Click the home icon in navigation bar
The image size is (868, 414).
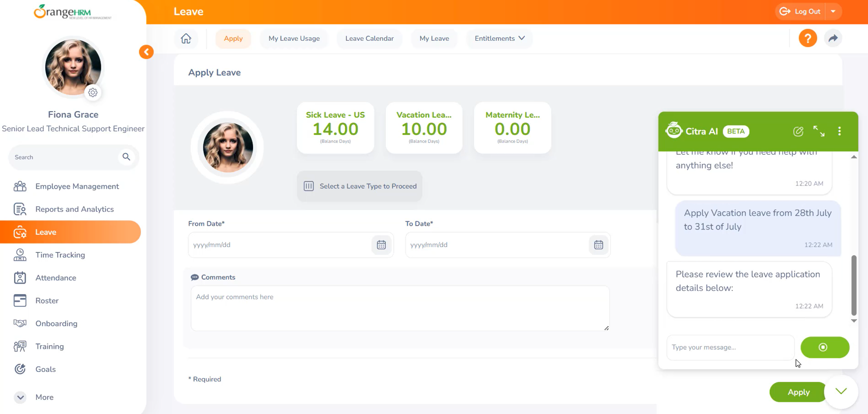pyautogui.click(x=186, y=38)
